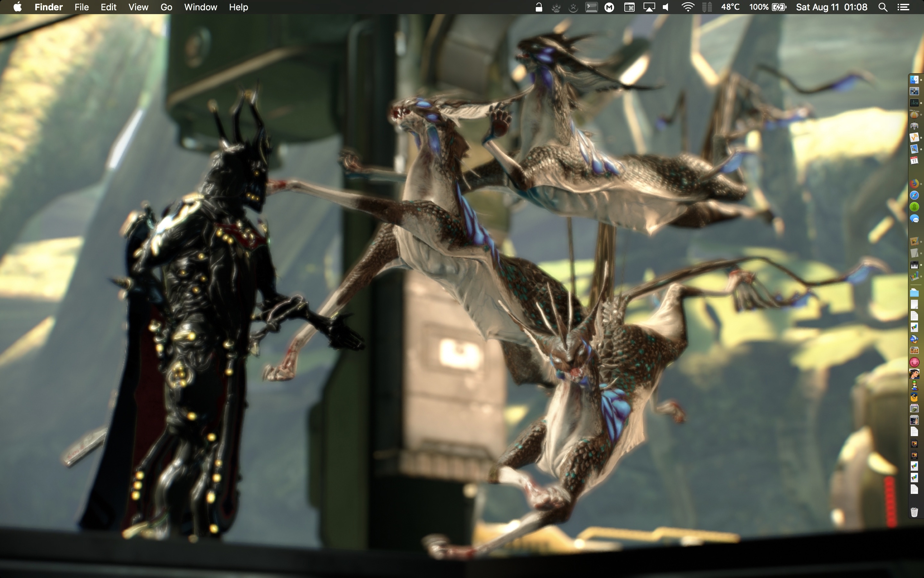Click the yellow police blob dock icon

(x=914, y=397)
